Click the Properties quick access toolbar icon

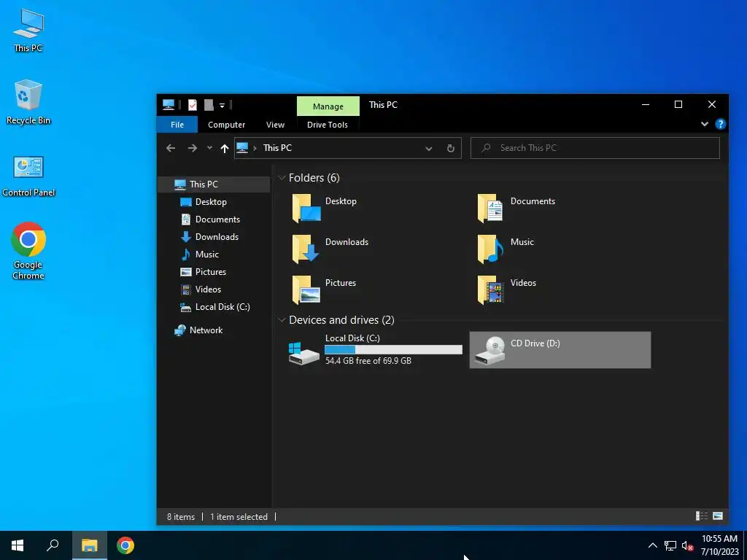point(193,105)
